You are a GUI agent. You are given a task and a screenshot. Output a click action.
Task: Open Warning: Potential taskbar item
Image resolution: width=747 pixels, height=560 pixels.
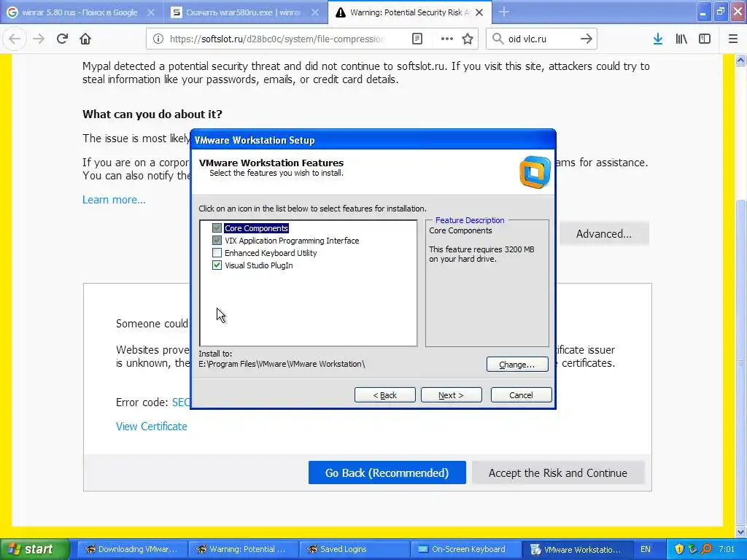[242, 549]
